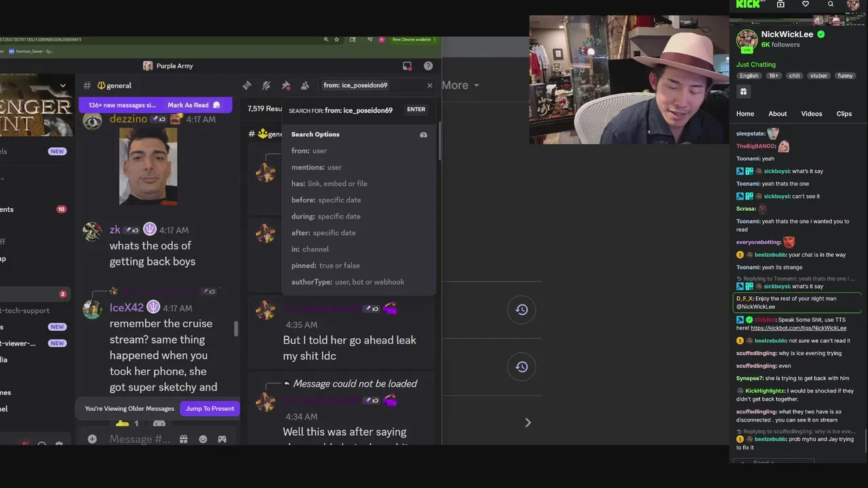The image size is (868, 488).
Task: Click Chrome bookmark star icon
Action: 336,39
